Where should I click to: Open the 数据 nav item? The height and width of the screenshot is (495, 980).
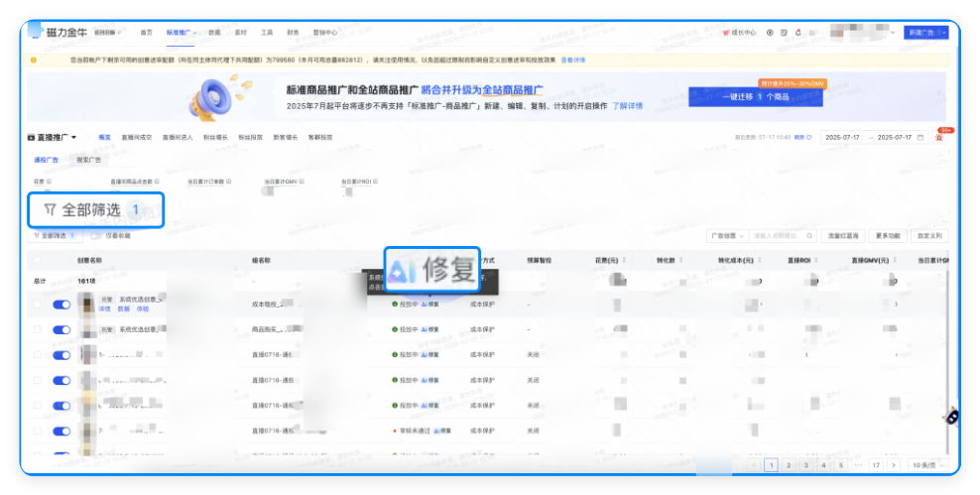pyautogui.click(x=214, y=33)
